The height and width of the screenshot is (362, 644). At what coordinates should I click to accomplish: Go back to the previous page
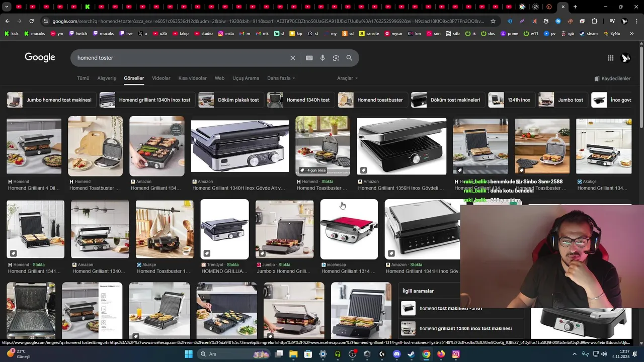coord(7,21)
